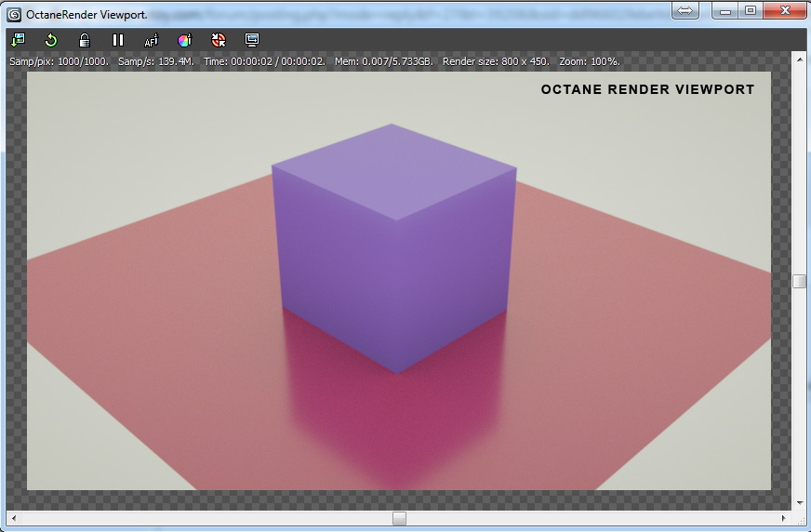Click the scroll down arrow
Viewport: 811px width, 532px height.
[x=799, y=503]
